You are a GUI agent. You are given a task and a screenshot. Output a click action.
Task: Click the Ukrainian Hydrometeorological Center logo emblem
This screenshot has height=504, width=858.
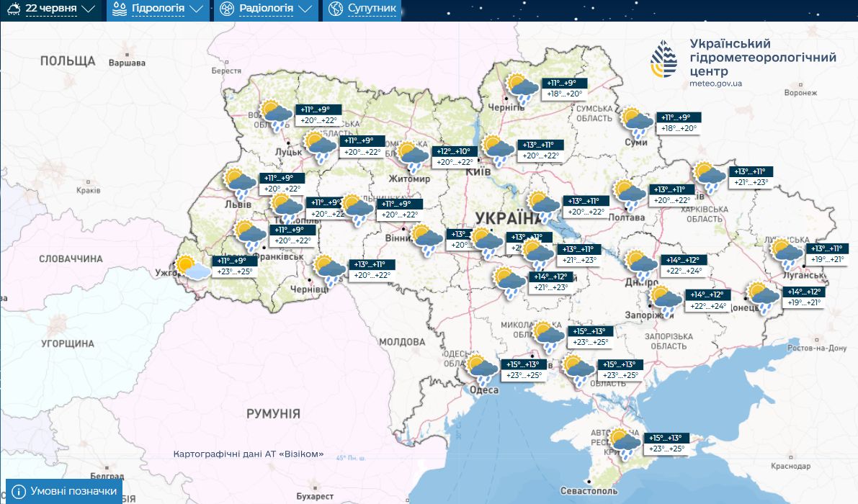(x=664, y=59)
